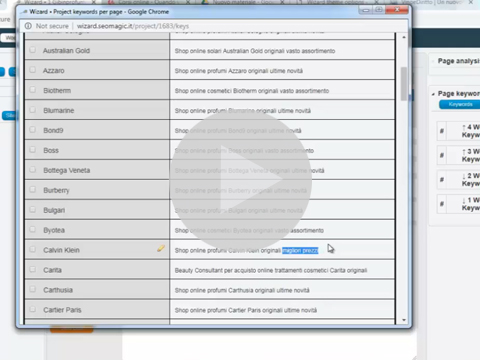This screenshot has width=480, height=360.
Task: Tick the Biotherm checkbox
Action: [x=33, y=90]
